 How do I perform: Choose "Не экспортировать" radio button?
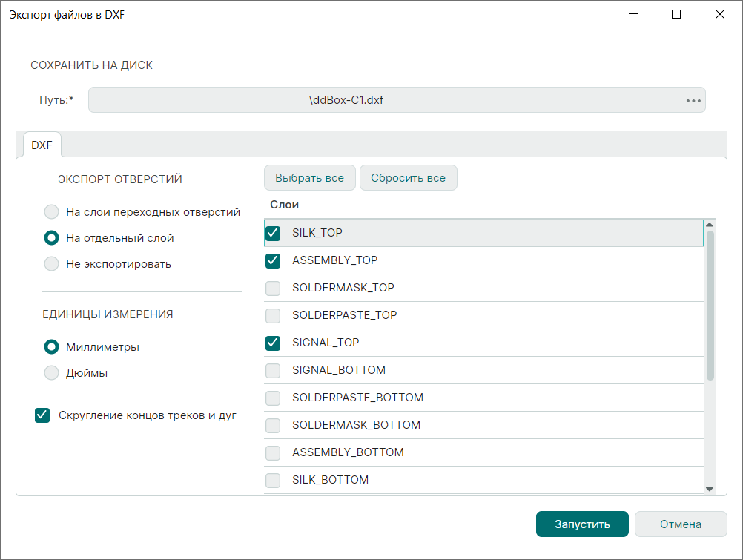coord(51,264)
